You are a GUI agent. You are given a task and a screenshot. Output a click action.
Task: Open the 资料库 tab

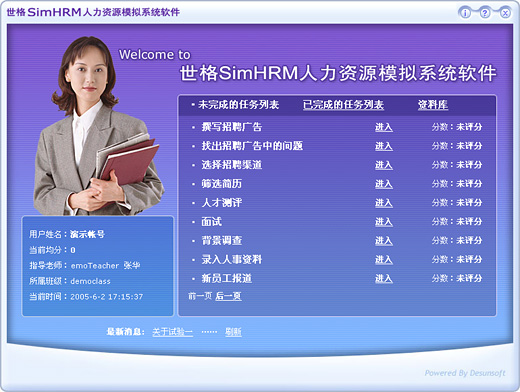(433, 105)
